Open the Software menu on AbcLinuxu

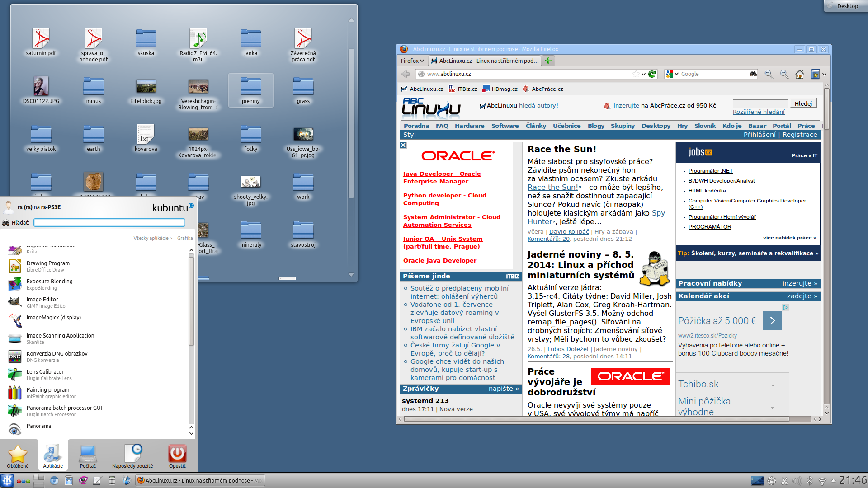click(x=505, y=126)
